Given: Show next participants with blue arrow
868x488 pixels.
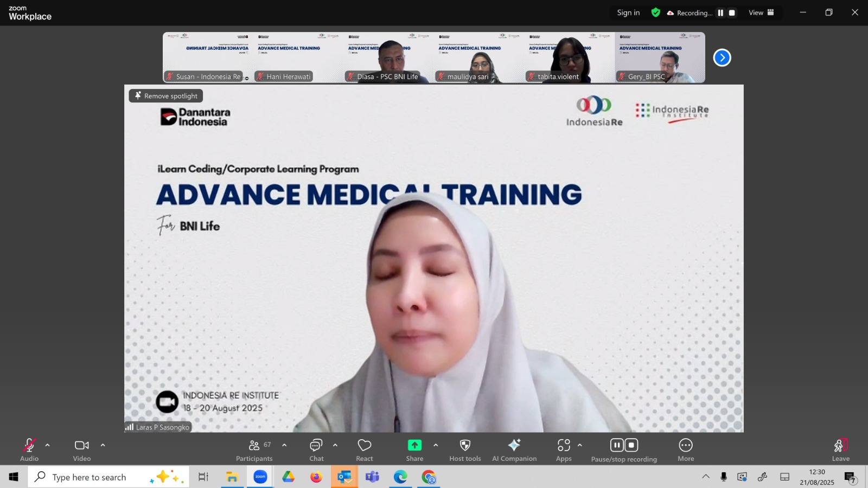Looking at the screenshot, I should pyautogui.click(x=722, y=57).
